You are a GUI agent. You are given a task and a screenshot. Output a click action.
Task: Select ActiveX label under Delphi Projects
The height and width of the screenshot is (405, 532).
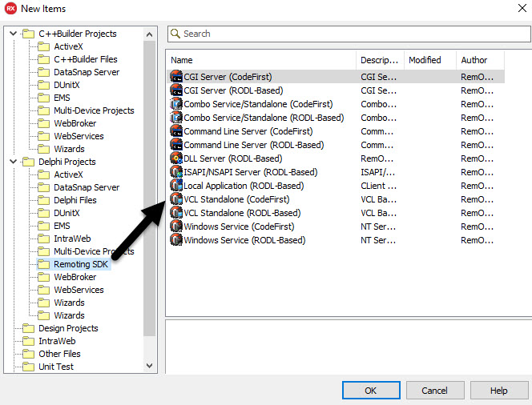(x=68, y=174)
